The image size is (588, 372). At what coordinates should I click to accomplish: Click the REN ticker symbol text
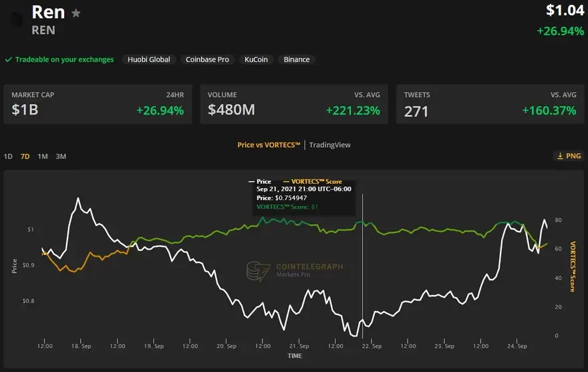[43, 30]
